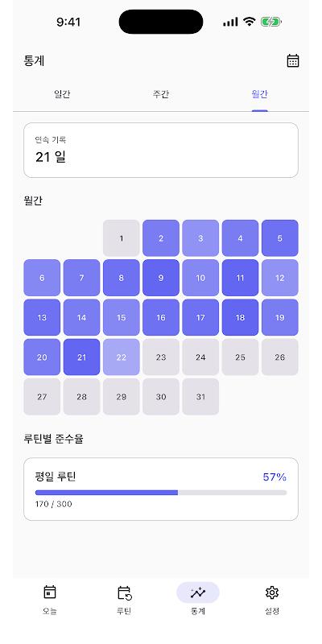
Task: Select day 9 in monthly heatmap
Action: (161, 278)
